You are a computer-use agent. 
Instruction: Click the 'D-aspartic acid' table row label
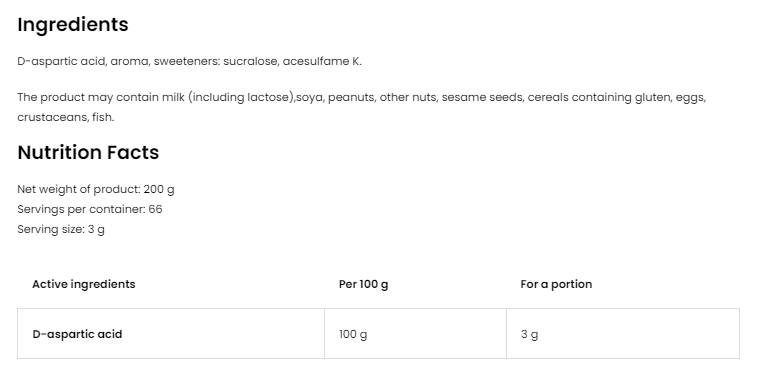point(77,334)
